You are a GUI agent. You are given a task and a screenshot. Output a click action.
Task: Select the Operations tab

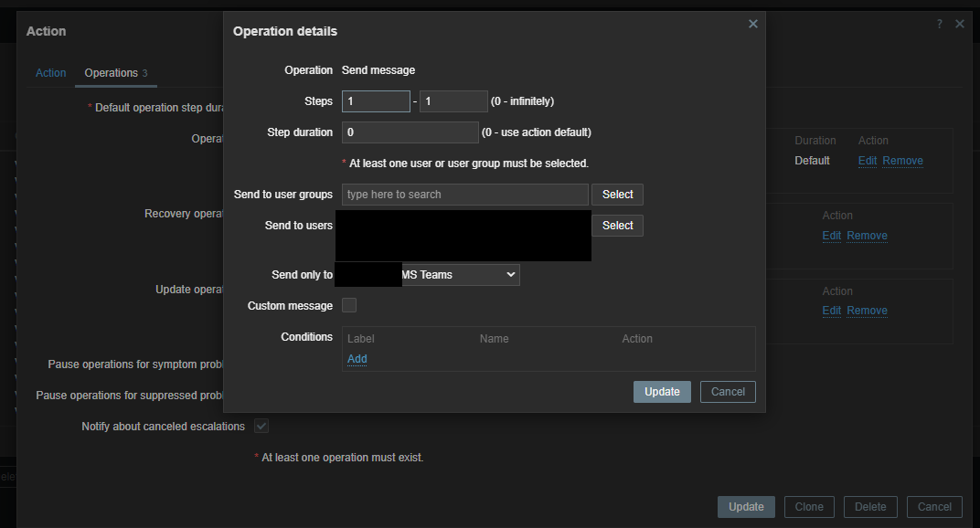pos(115,73)
